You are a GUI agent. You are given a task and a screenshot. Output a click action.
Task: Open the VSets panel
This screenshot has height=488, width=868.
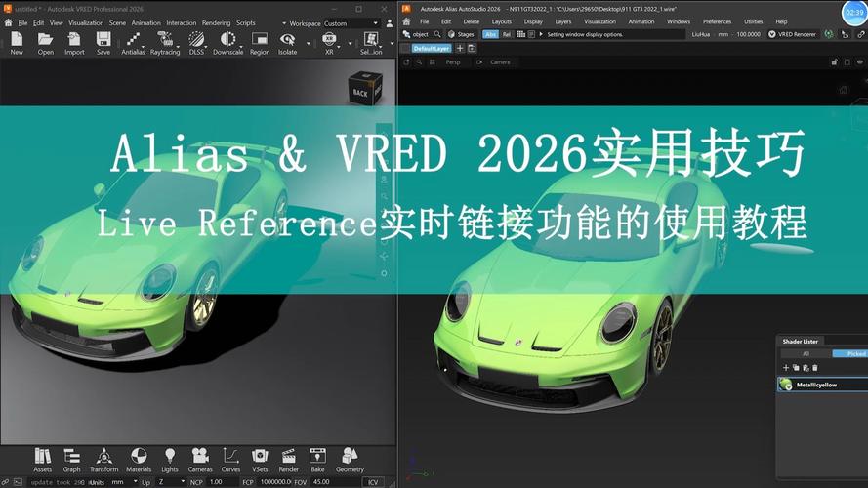[260, 461]
